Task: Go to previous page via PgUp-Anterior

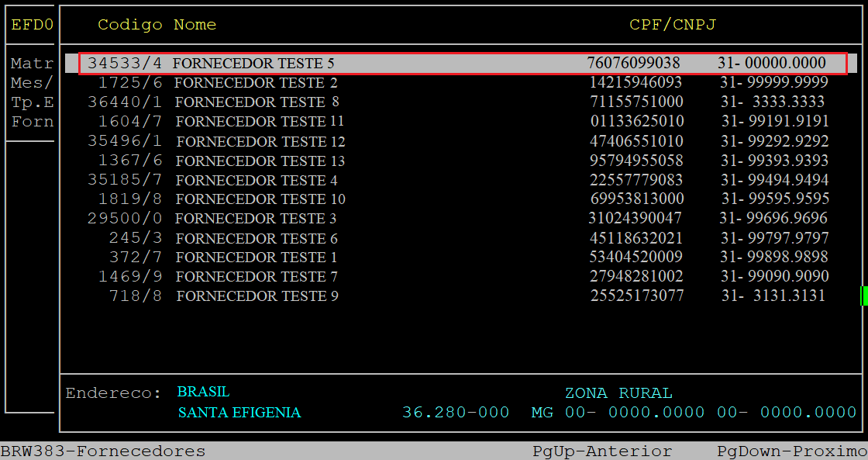Action: 602,451
